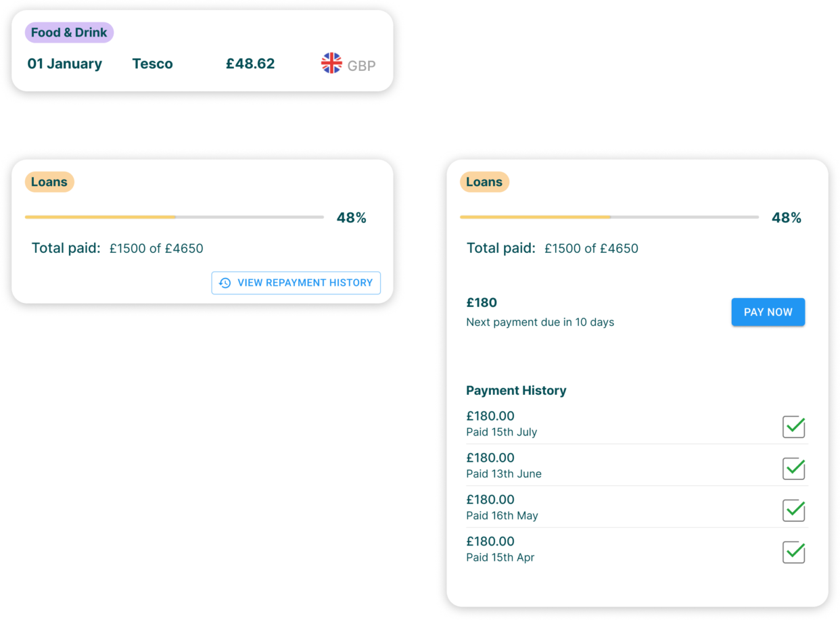Click the 48% label in expanded card
Image resolution: width=840 pixels, height=620 pixels.
point(787,218)
